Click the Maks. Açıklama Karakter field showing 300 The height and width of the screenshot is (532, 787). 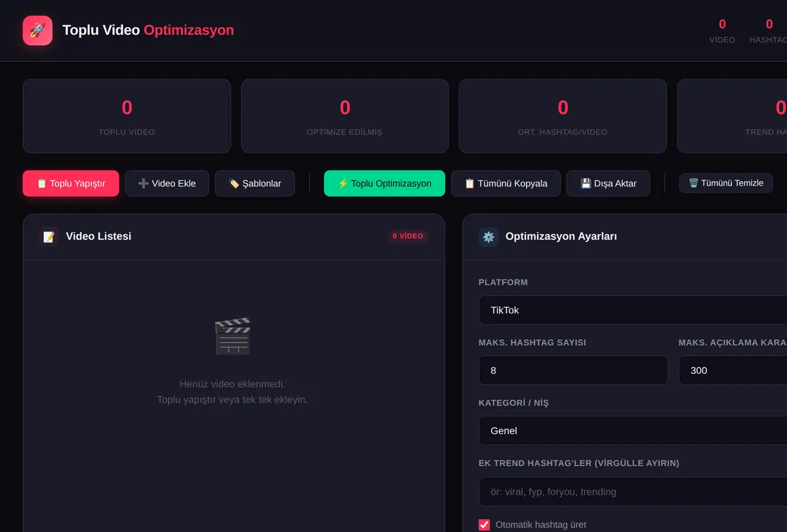point(733,370)
